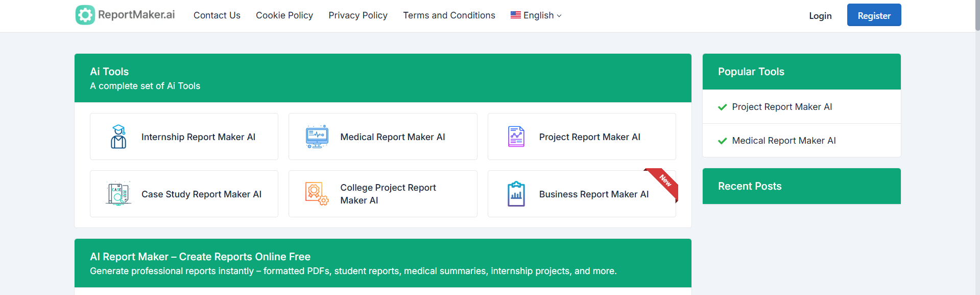The height and width of the screenshot is (295, 980).
Task: Select the College Project Report graduation icon
Action: (317, 194)
